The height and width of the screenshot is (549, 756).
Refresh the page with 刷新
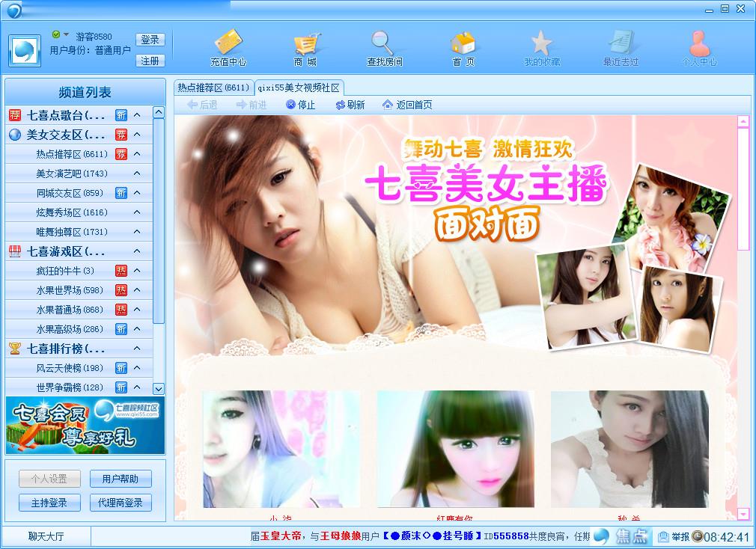click(x=350, y=105)
